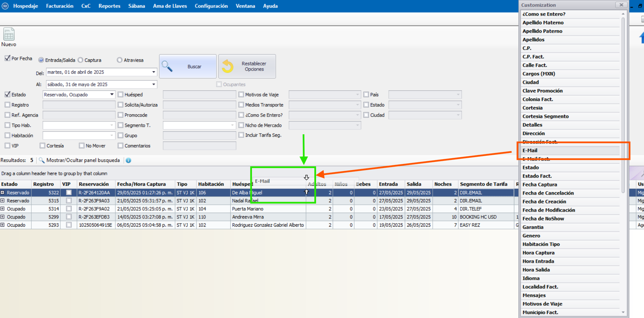Open the Del date dropdown
Screen dimensions: 644x318
point(154,72)
